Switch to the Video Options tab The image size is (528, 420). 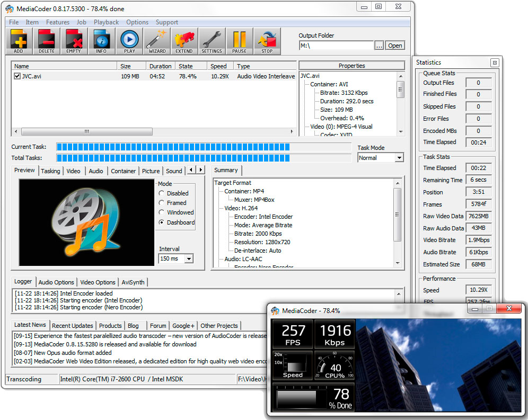(98, 282)
